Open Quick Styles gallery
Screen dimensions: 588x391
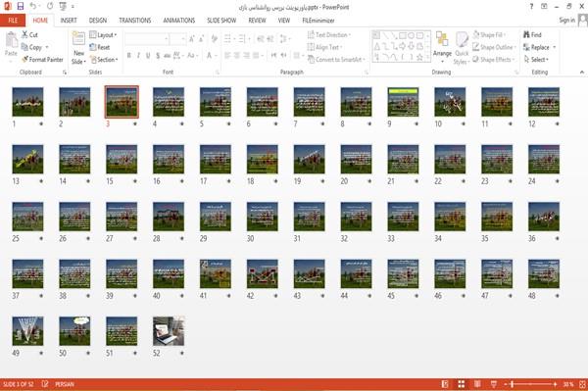tap(462, 47)
